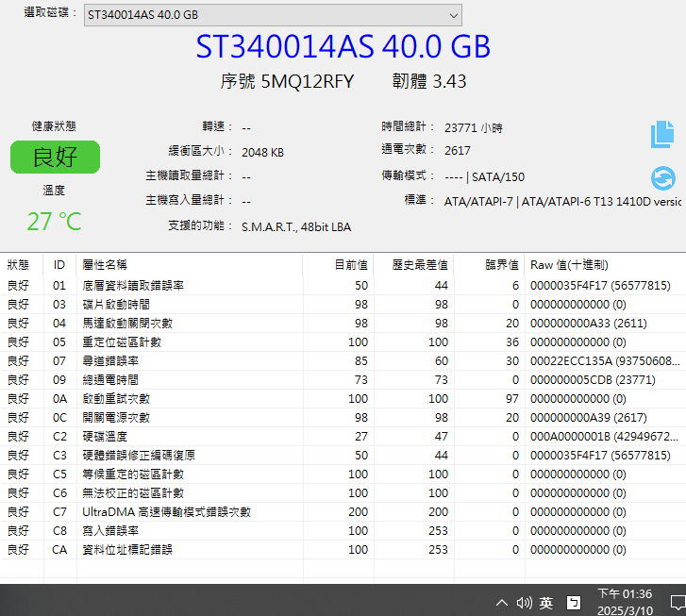Click the IME mode icon in taskbar
Screen dimensions: 686x616
click(574, 603)
